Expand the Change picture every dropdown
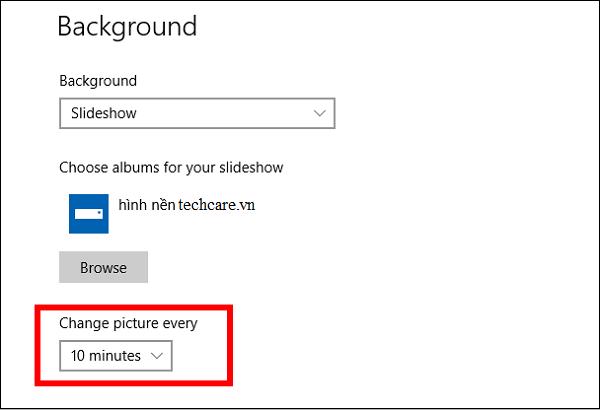The width and height of the screenshot is (600, 410). pos(115,355)
